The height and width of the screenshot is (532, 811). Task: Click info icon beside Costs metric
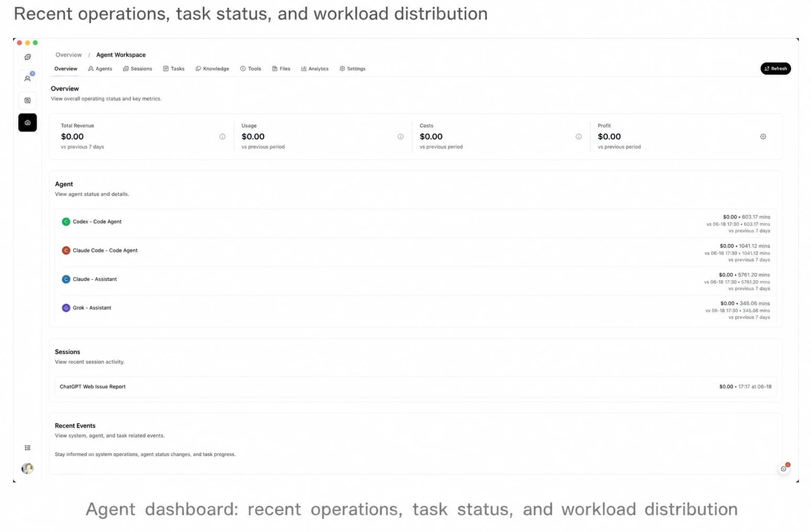(x=578, y=137)
